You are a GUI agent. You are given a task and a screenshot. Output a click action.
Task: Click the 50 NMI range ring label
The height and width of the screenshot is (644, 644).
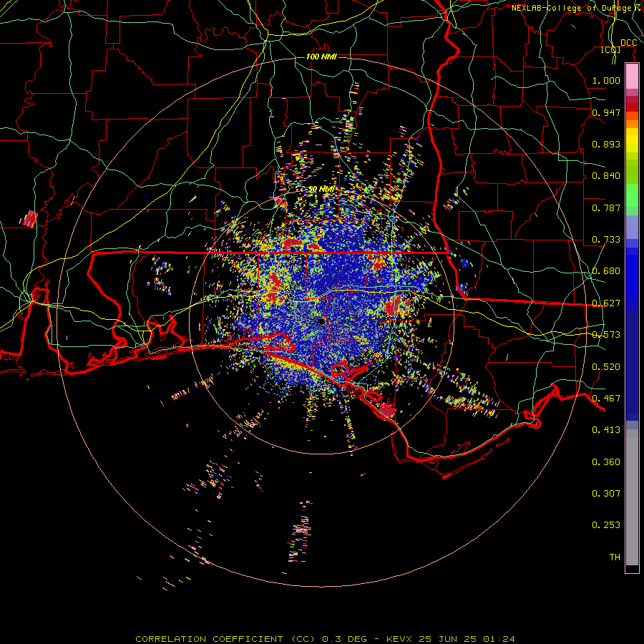pyautogui.click(x=321, y=190)
